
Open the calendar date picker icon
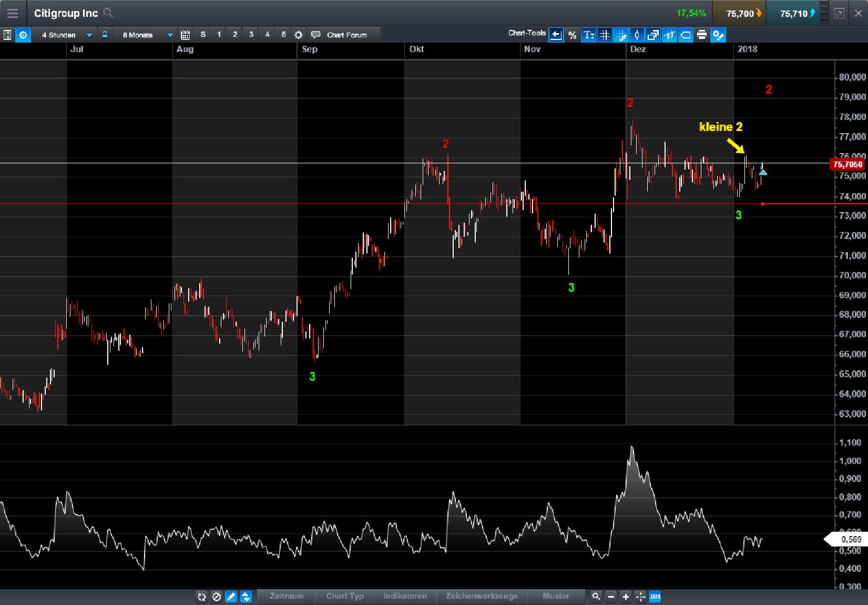[185, 34]
